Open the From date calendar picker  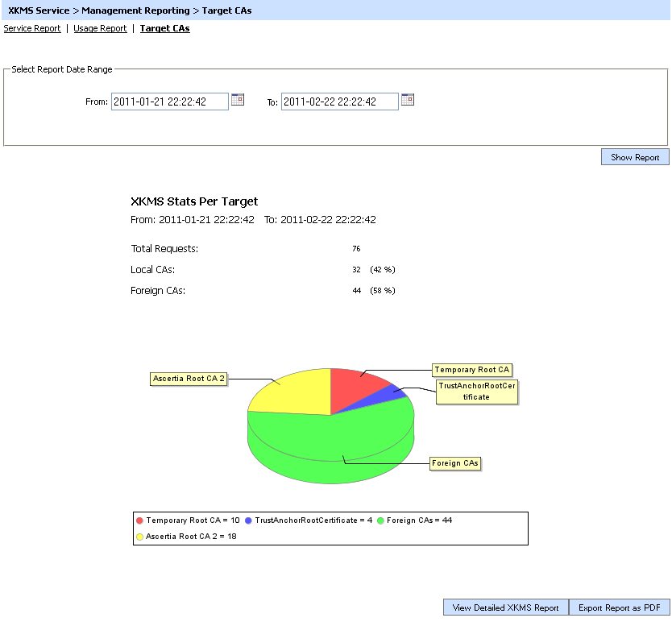point(238,100)
